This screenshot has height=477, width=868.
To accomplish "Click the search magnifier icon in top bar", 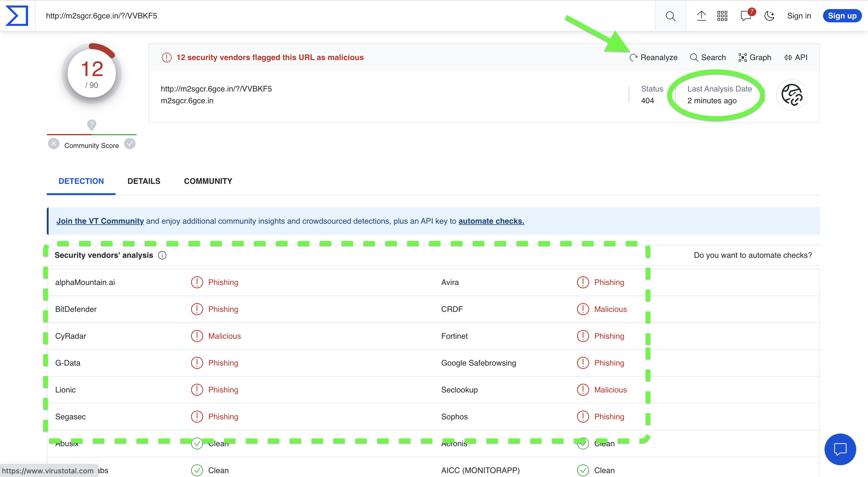I will (x=670, y=16).
